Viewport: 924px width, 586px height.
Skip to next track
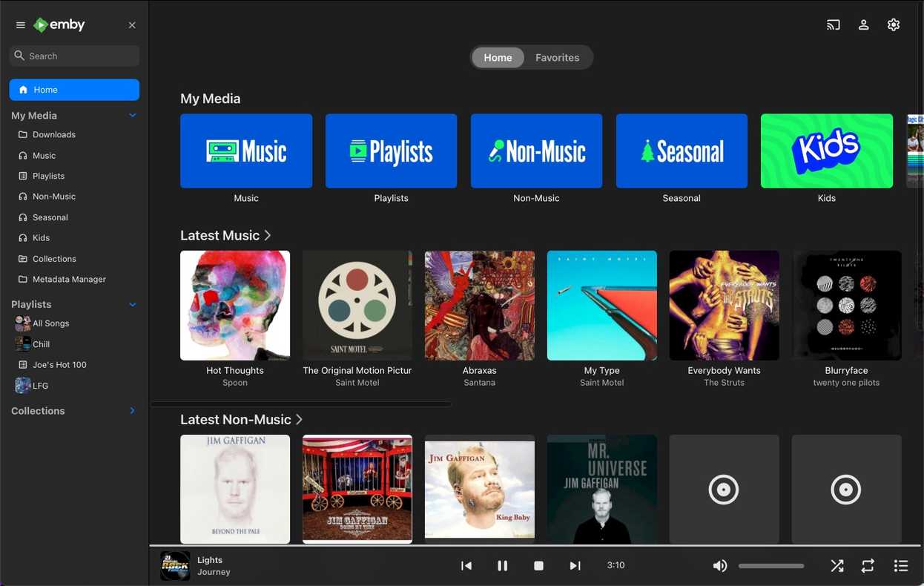[575, 565]
